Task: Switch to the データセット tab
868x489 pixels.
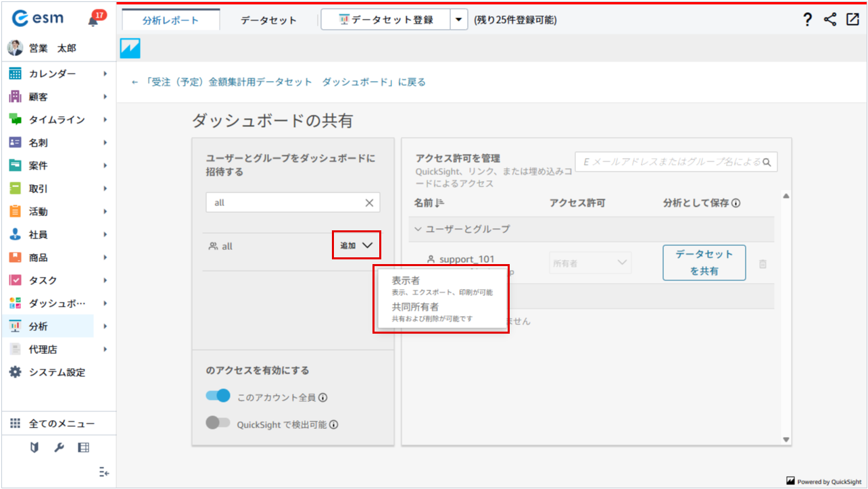Action: tap(268, 20)
